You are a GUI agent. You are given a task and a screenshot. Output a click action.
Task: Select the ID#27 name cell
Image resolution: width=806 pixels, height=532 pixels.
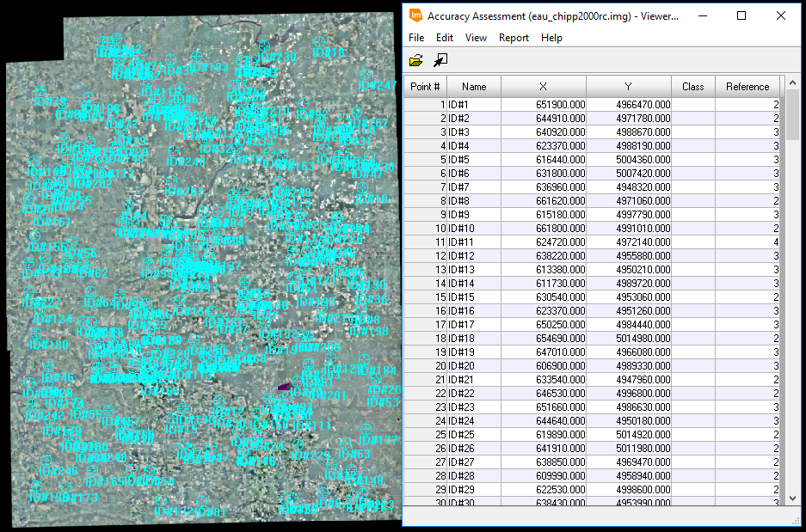click(x=474, y=462)
